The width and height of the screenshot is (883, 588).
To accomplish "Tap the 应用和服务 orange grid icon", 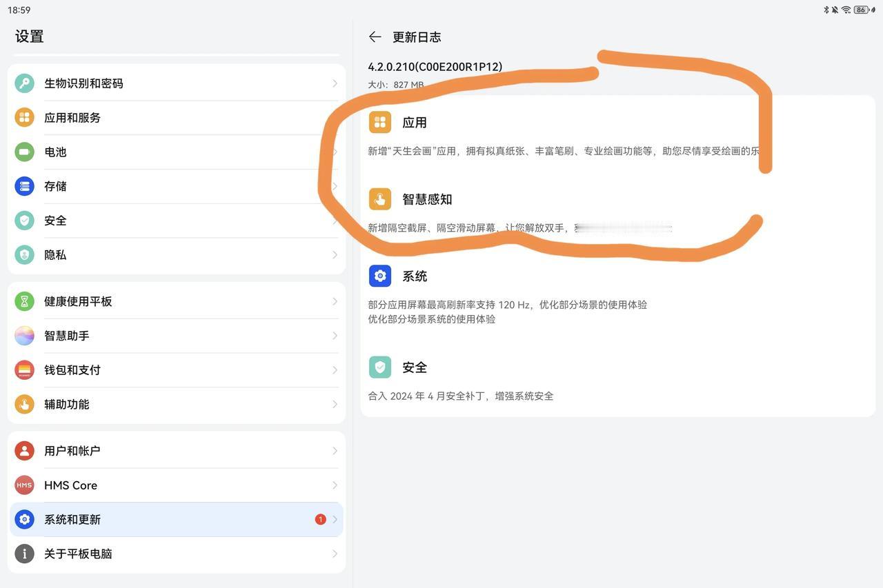I will click(24, 118).
